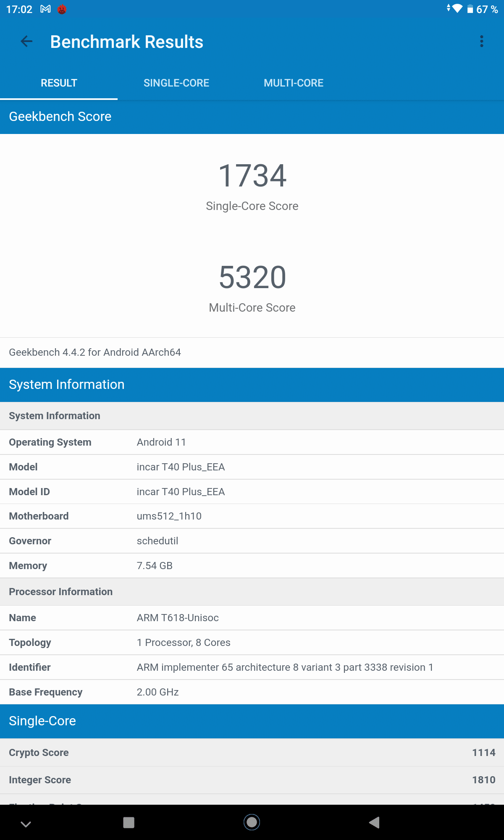Tap the Motherboard label
Viewport: 504px width, 840px height.
point(39,516)
